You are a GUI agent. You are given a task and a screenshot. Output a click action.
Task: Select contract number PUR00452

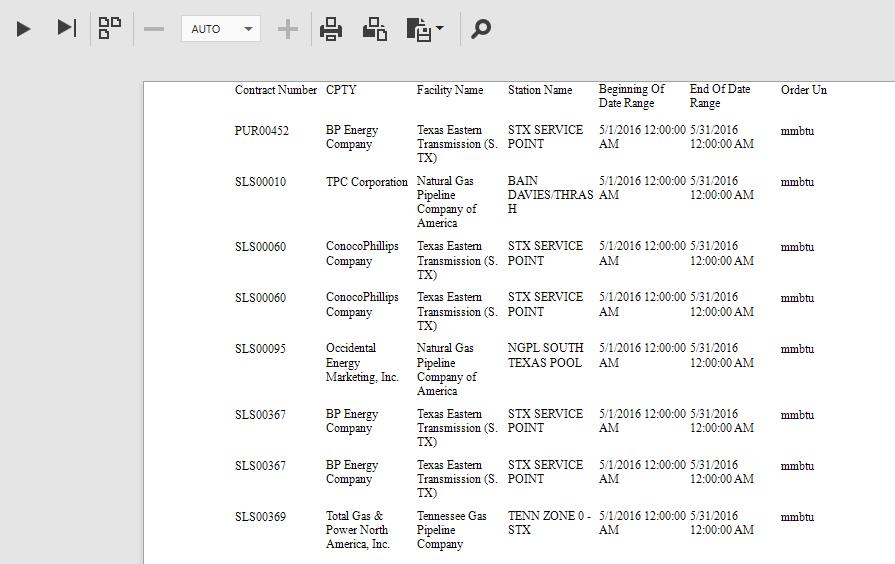point(262,131)
